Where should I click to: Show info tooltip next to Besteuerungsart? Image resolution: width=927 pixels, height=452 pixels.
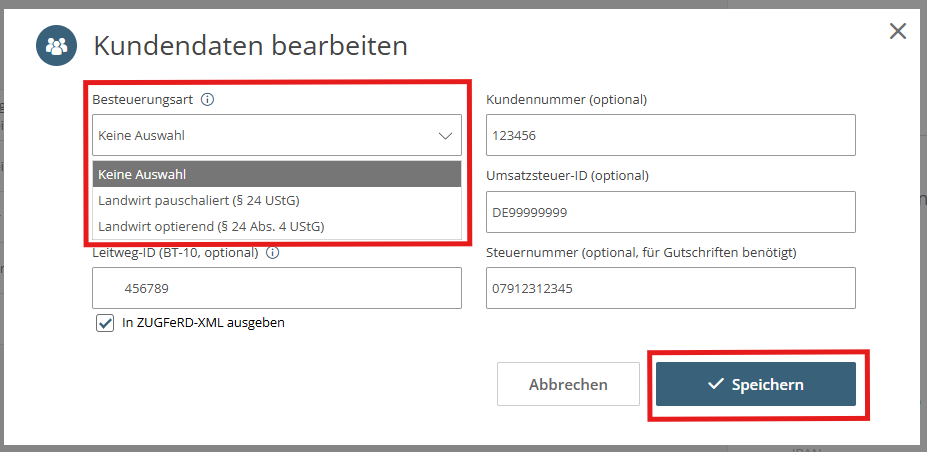pos(208,100)
